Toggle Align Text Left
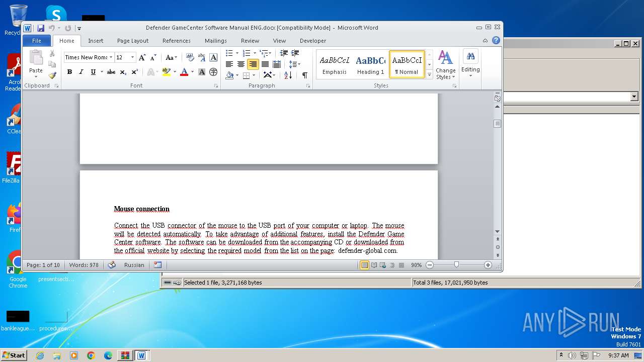Screen dimensions: 644x362 click(x=229, y=64)
